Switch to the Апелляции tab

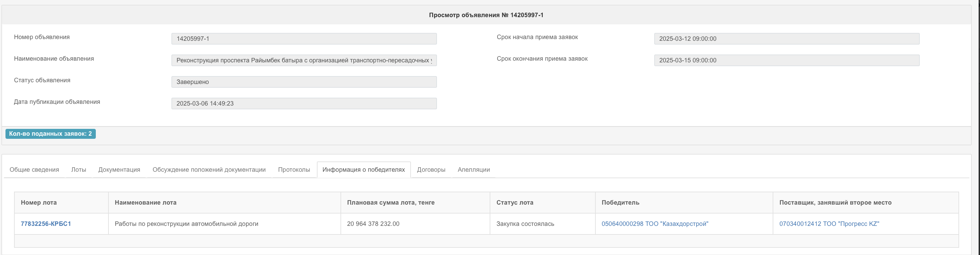(x=474, y=170)
